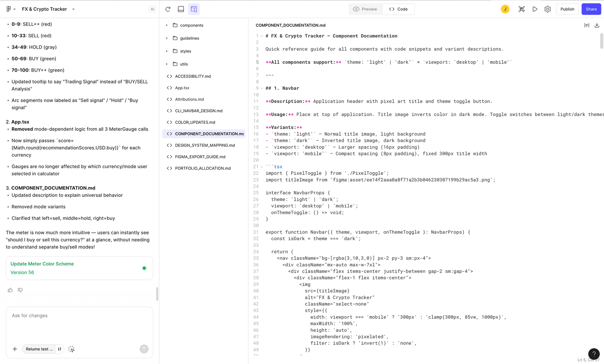Click the Share button
The height and width of the screenshot is (364, 604).
(x=591, y=9)
